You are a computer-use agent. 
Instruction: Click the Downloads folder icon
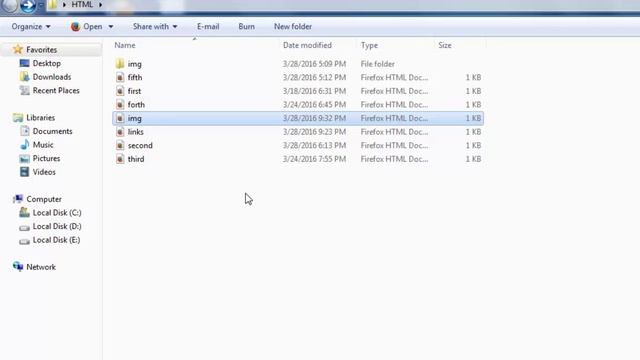pyautogui.click(x=24, y=77)
